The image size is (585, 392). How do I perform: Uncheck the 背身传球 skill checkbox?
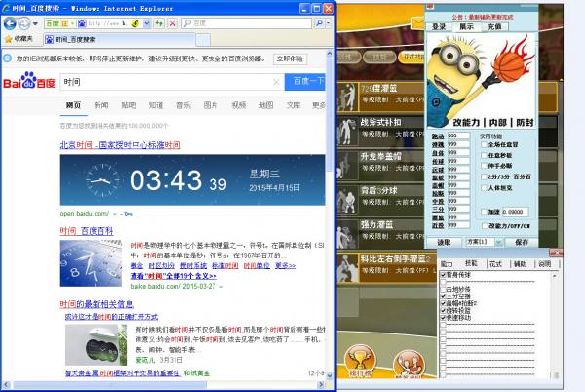tap(443, 275)
